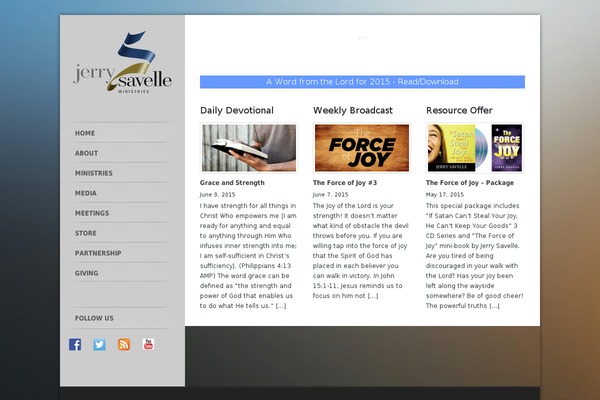Click the Force of Joy broadcast thumbnail

click(x=362, y=148)
